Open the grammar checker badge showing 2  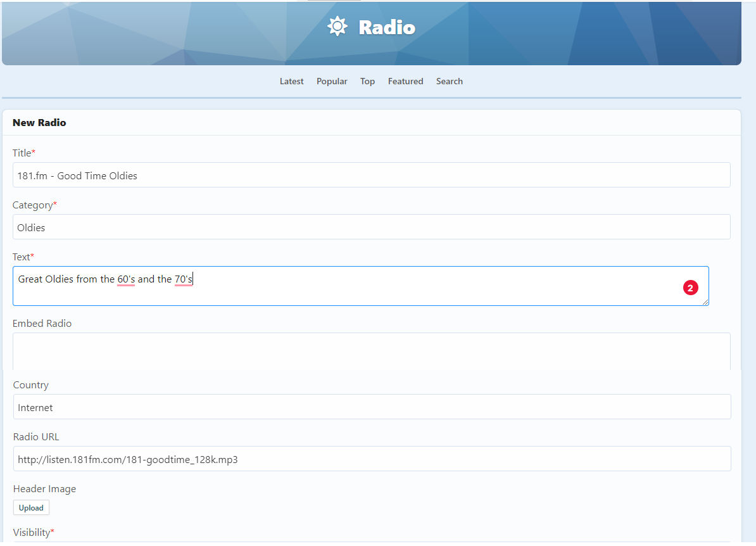690,288
